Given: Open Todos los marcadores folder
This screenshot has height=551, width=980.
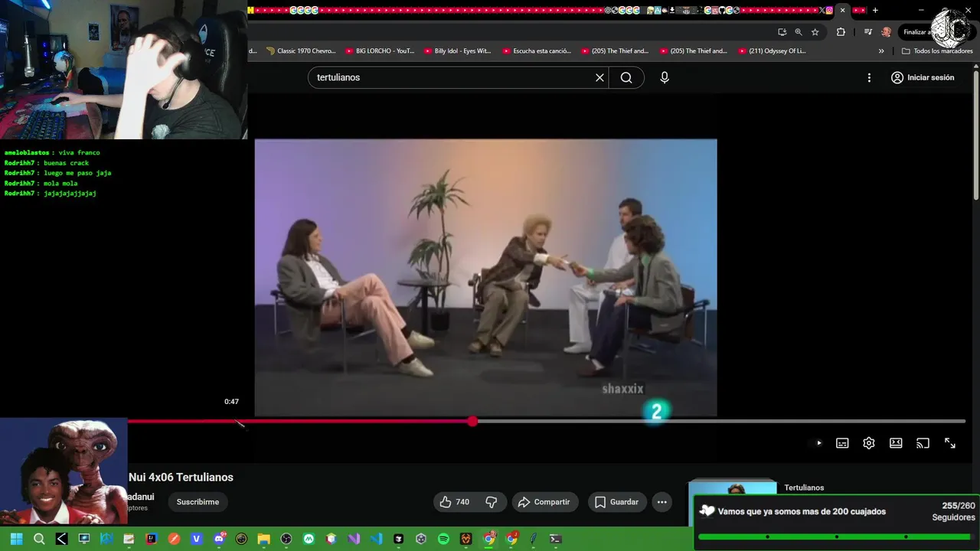Looking at the screenshot, I should click(x=937, y=51).
